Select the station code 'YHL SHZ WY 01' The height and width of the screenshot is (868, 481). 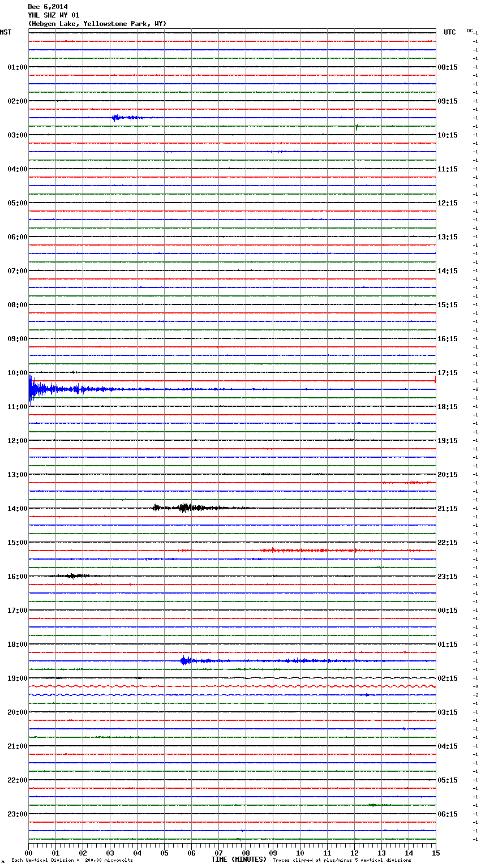point(54,15)
